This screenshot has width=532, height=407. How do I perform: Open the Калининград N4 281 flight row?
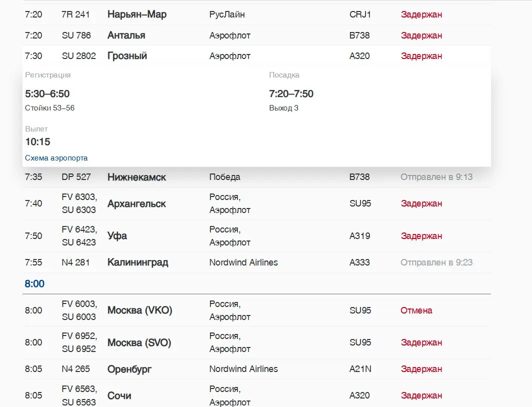[x=137, y=262]
